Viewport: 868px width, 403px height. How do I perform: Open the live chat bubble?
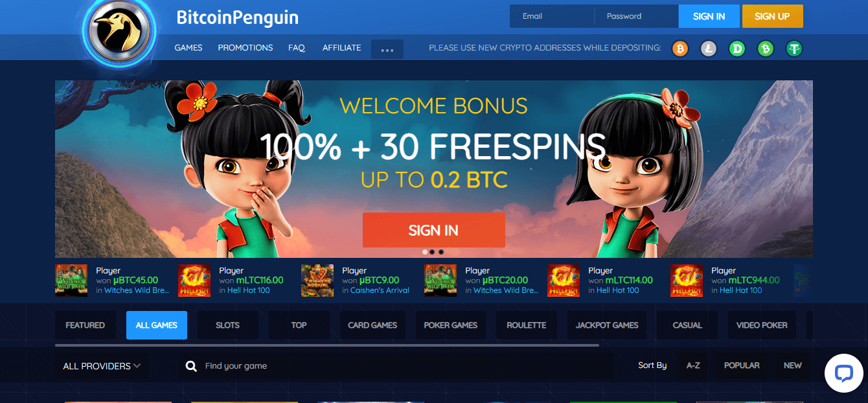click(x=843, y=373)
